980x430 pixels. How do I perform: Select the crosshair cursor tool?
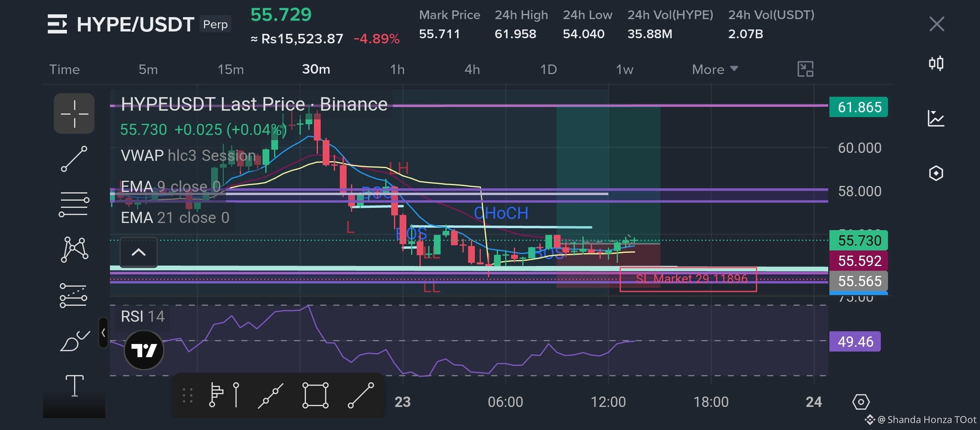74,113
